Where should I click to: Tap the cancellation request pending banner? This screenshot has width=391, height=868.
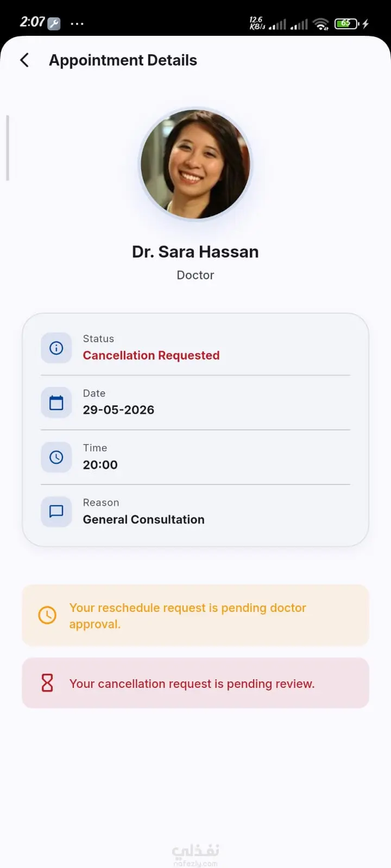click(x=195, y=683)
